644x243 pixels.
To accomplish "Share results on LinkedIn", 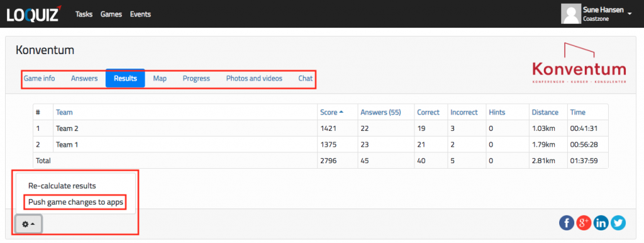I will pyautogui.click(x=601, y=223).
